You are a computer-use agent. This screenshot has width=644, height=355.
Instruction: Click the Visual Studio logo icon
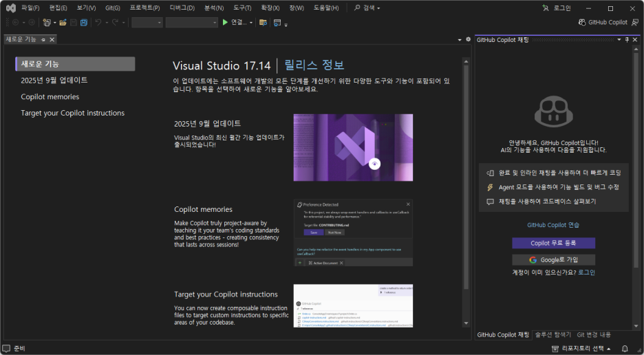(x=11, y=8)
